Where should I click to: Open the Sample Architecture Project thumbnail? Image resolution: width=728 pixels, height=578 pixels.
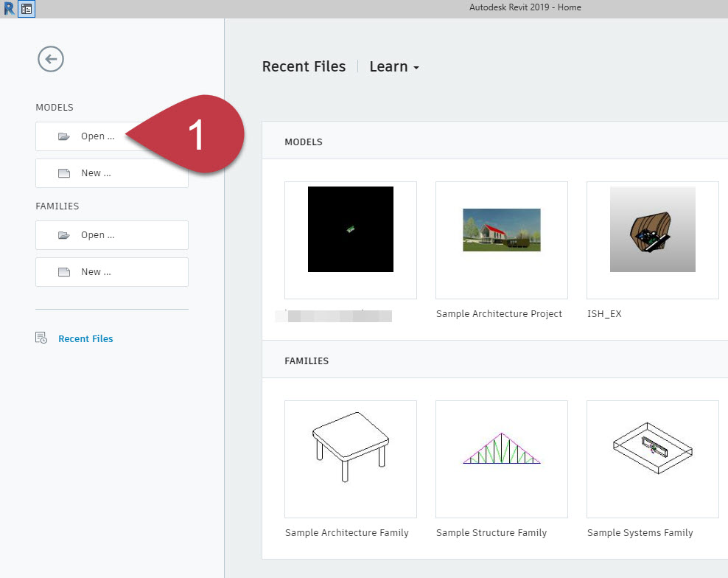coord(502,240)
